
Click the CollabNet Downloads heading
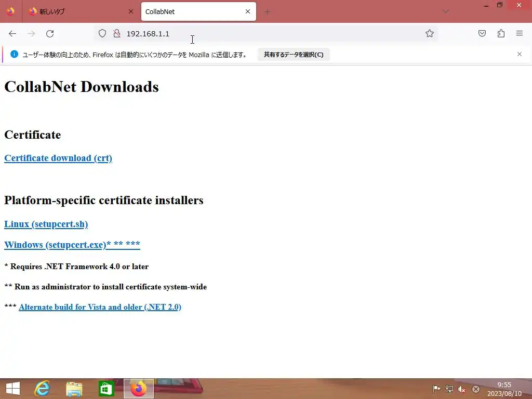tap(82, 87)
